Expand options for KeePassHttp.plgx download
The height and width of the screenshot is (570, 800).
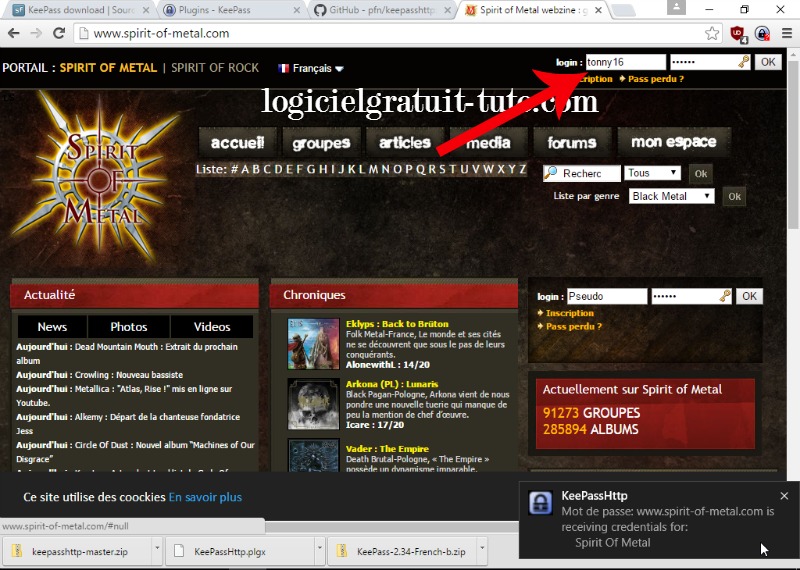tap(319, 548)
